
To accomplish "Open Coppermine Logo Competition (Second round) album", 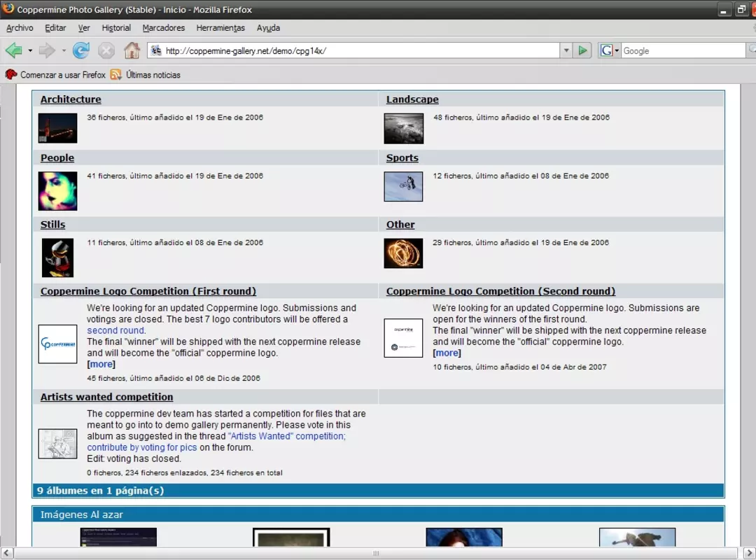I will pyautogui.click(x=500, y=291).
